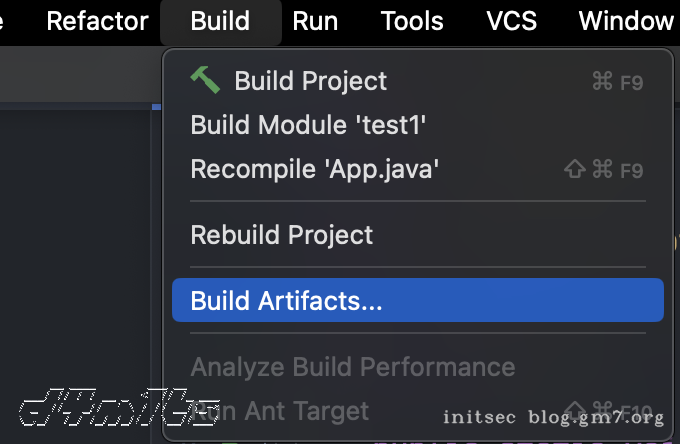This screenshot has height=444, width=680.
Task: Open Build Artifacts... dialog
Action: pyautogui.click(x=287, y=300)
